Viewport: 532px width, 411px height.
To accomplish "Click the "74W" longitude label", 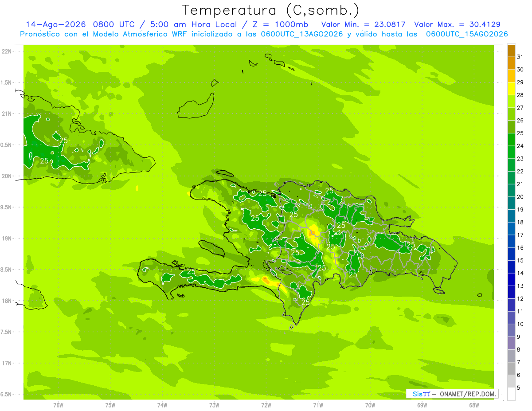I will pyautogui.click(x=162, y=405).
